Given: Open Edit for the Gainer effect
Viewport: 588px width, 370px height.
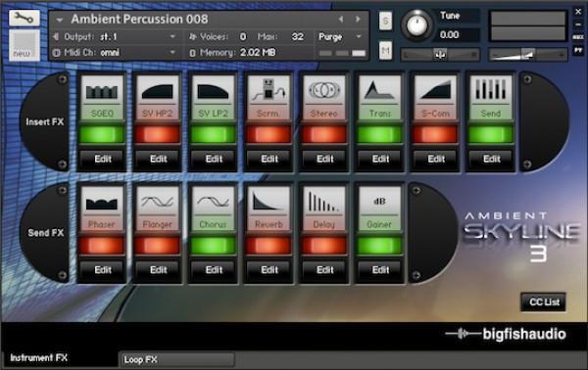Looking at the screenshot, I should point(380,269).
